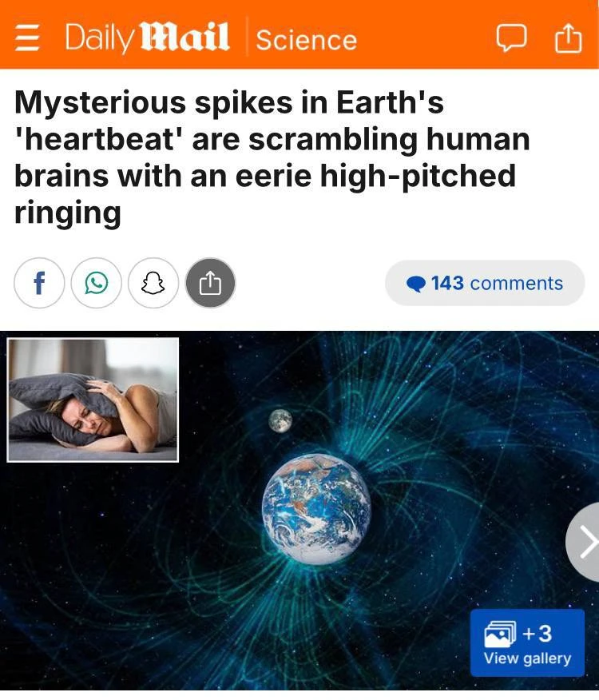View the 143 comments
The image size is (599, 700).
(x=485, y=283)
